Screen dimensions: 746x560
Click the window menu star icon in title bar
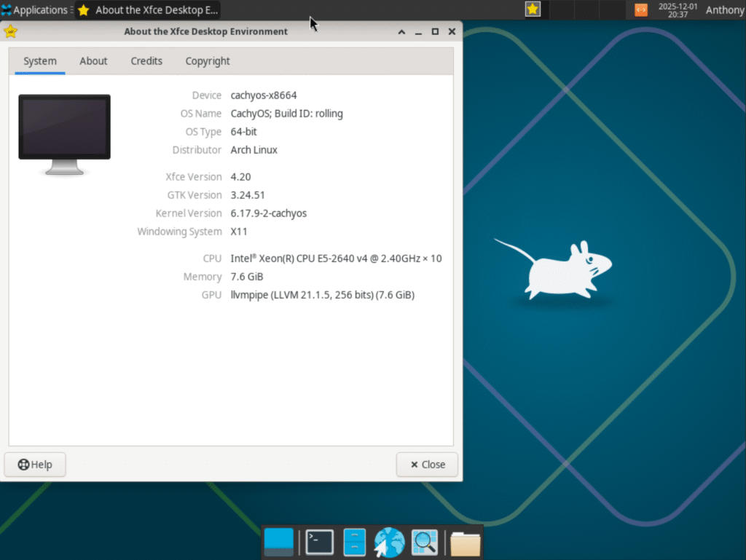tap(10, 31)
